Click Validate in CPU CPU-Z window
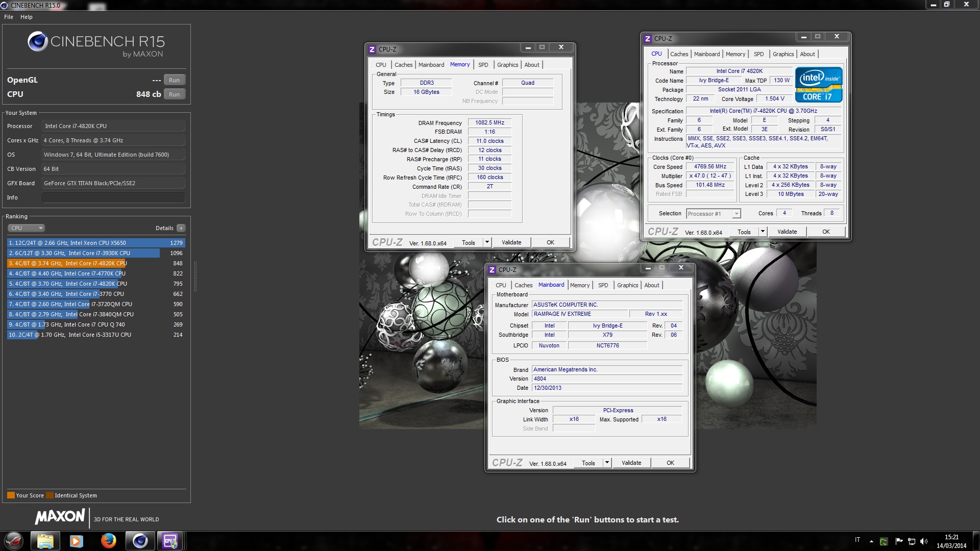This screenshot has width=980, height=551. click(787, 232)
